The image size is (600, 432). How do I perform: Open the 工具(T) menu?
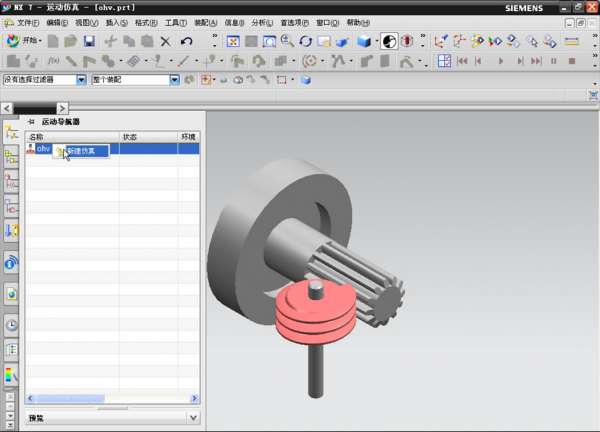tap(176, 23)
